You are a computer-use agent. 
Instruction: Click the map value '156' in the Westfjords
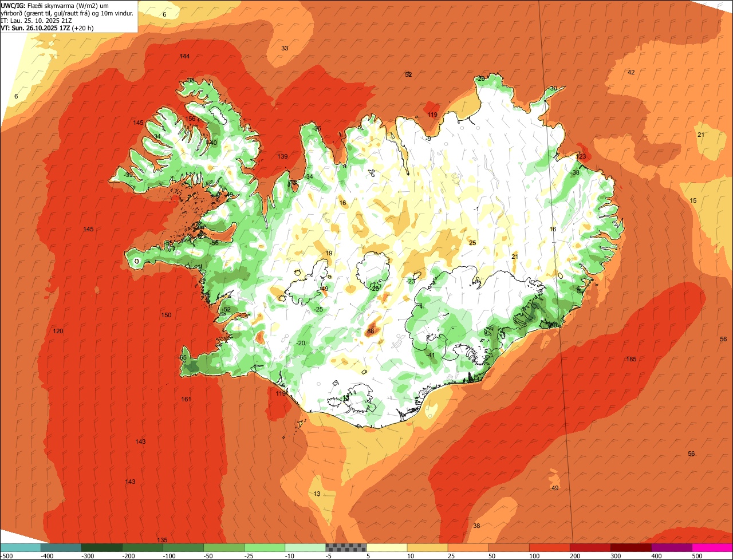click(x=191, y=119)
